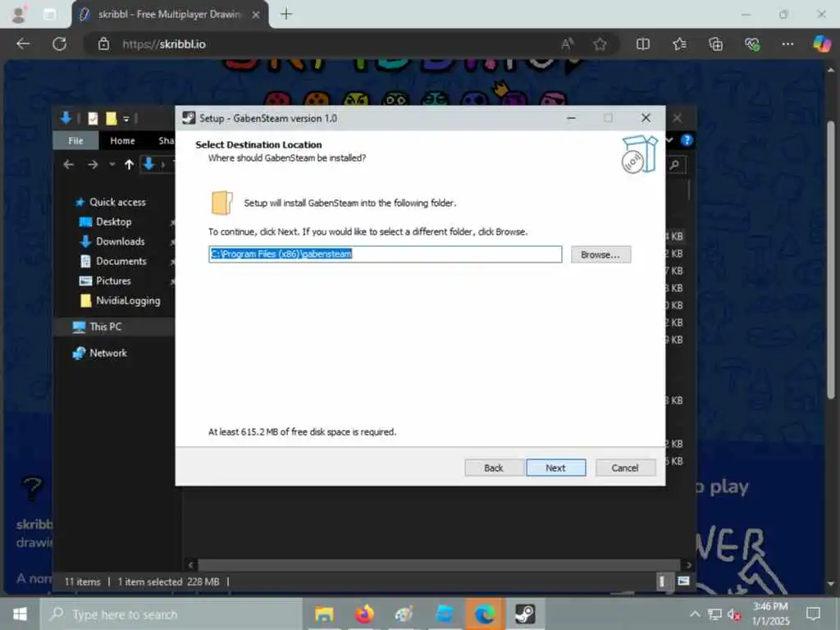840x630 pixels.
Task: Open Desktop in File Explorer sidebar
Action: click(x=113, y=221)
